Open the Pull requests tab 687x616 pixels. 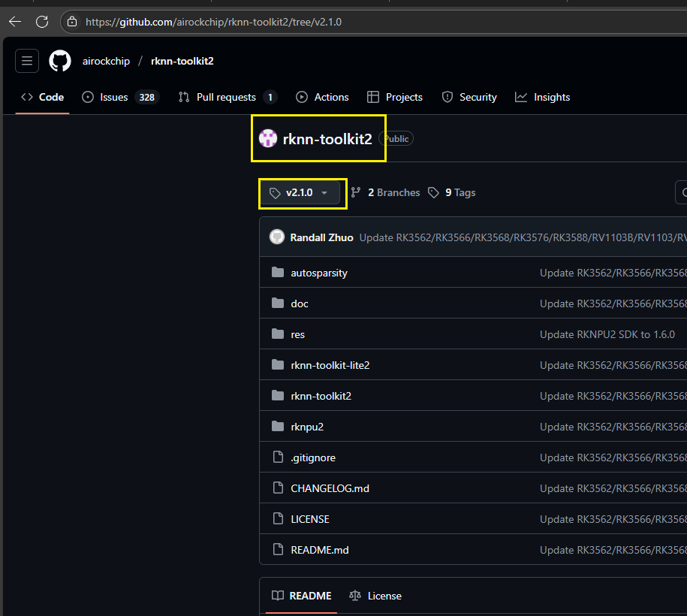(x=227, y=97)
